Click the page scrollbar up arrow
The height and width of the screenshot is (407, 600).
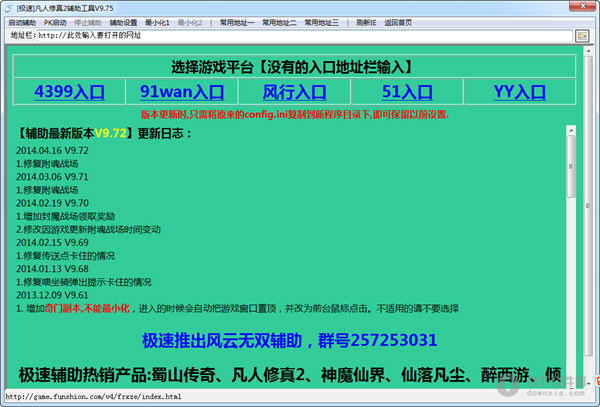[x=589, y=51]
